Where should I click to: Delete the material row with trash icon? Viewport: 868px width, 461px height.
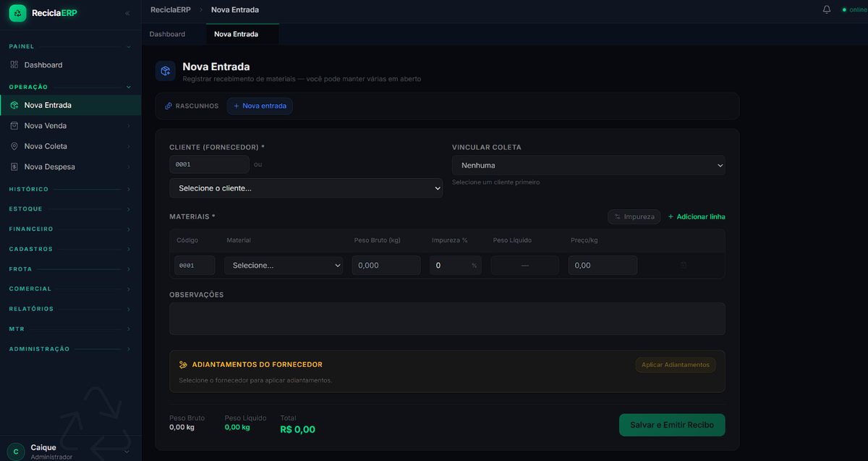click(x=684, y=265)
